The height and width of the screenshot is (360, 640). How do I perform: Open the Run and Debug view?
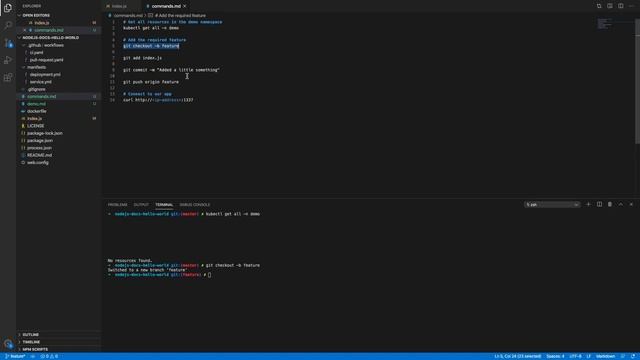[x=8, y=60]
